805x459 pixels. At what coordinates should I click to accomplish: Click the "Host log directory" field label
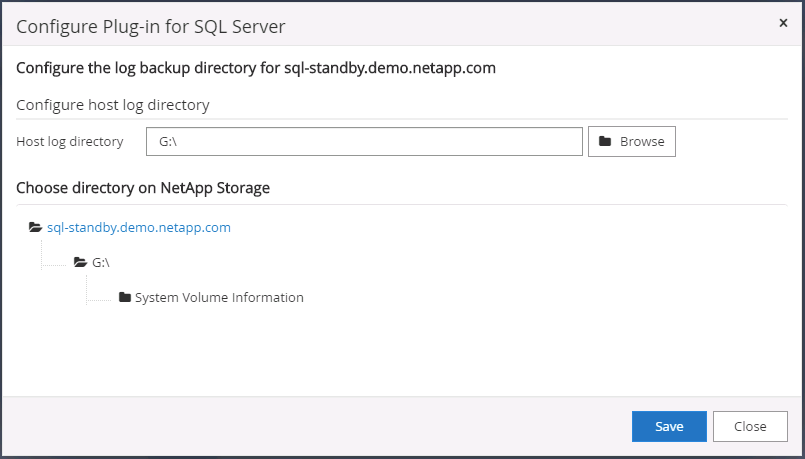click(x=70, y=142)
